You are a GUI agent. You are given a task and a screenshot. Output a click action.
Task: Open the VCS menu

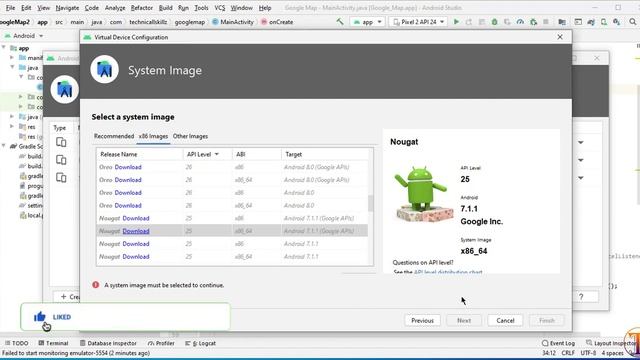coord(220,8)
